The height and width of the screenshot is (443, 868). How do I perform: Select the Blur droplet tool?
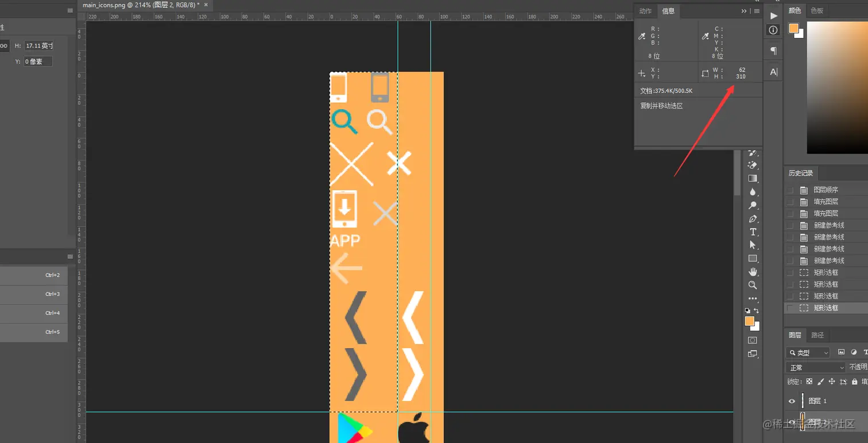click(x=753, y=192)
